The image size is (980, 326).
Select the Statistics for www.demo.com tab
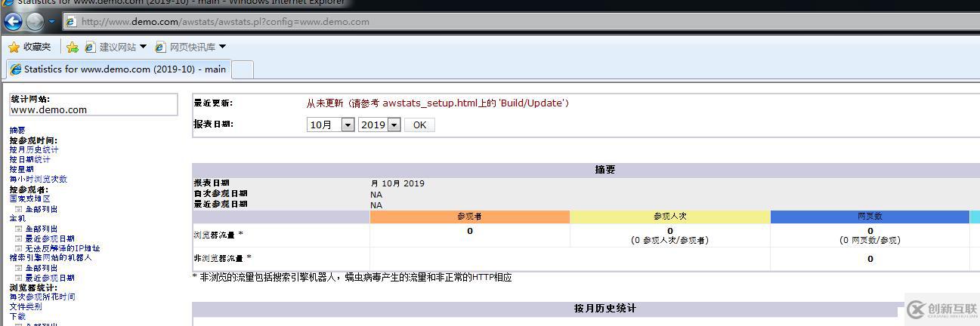[118, 69]
